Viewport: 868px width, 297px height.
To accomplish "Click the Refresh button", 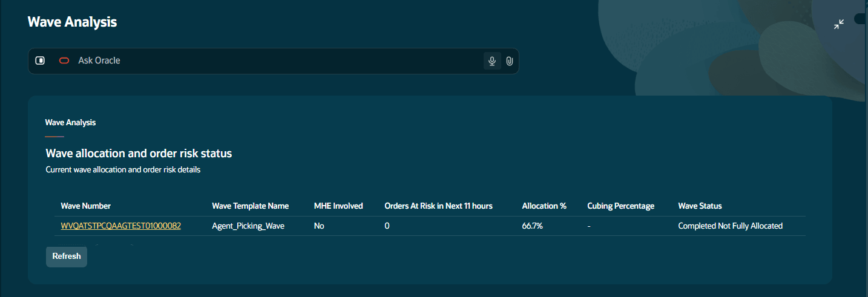I will 67,256.
